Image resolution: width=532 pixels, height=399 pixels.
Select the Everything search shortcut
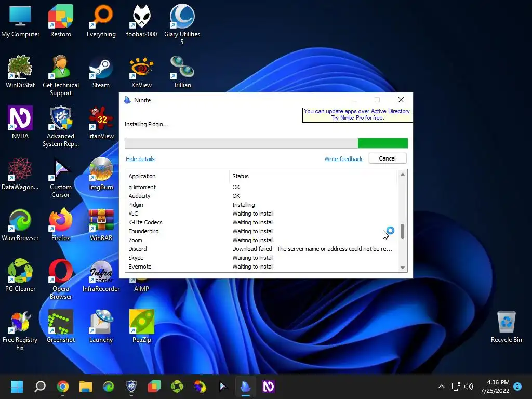coord(101,21)
